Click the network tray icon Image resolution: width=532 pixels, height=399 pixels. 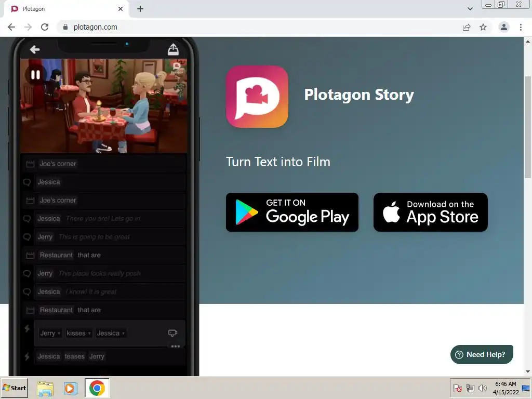(x=470, y=388)
